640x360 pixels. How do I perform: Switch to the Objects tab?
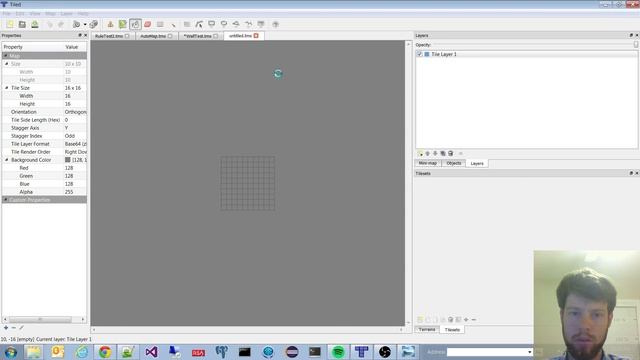click(453, 163)
